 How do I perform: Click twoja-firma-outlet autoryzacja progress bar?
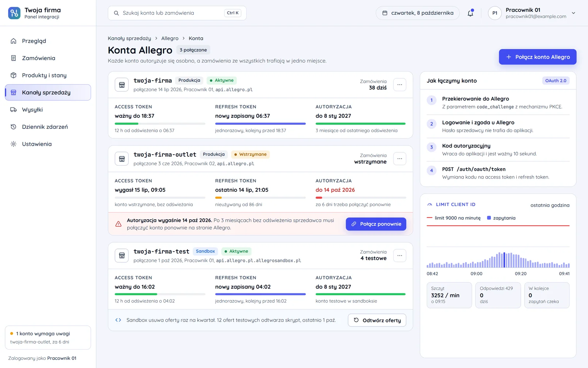pyautogui.click(x=361, y=198)
